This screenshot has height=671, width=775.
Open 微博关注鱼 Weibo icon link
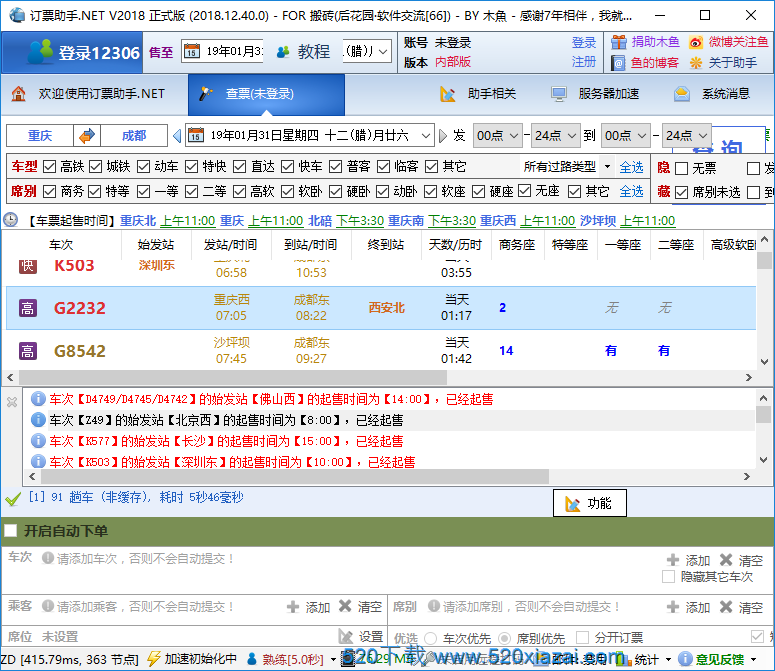(x=696, y=42)
